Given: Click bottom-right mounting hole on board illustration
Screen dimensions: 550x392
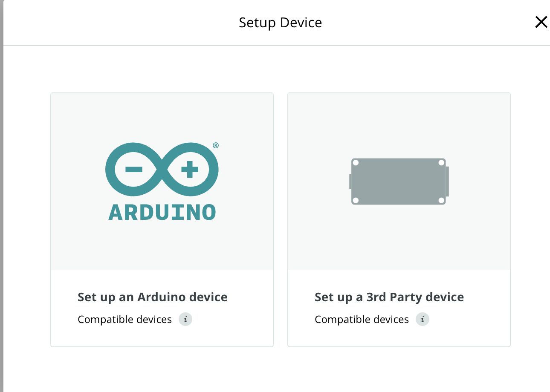Looking at the screenshot, I should click(x=441, y=200).
